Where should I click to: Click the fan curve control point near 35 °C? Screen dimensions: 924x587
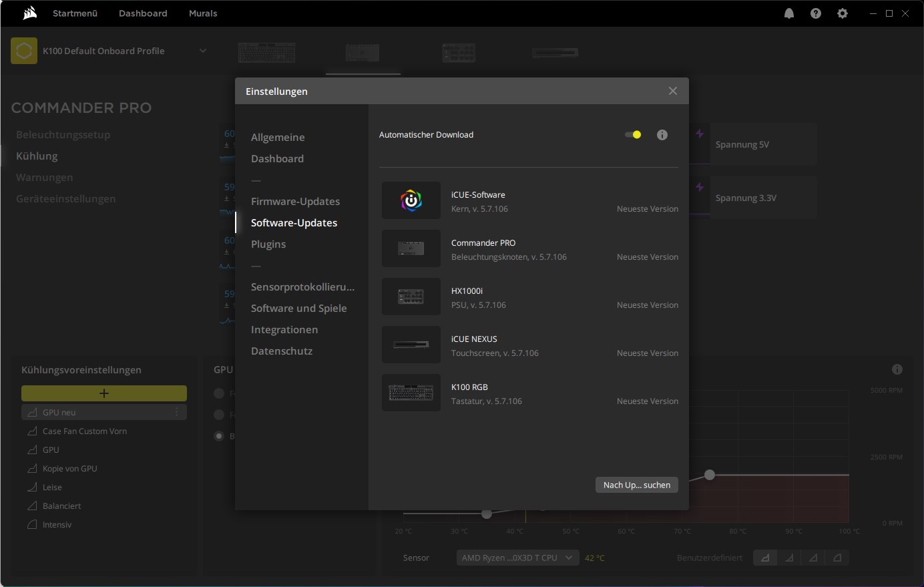(x=487, y=514)
